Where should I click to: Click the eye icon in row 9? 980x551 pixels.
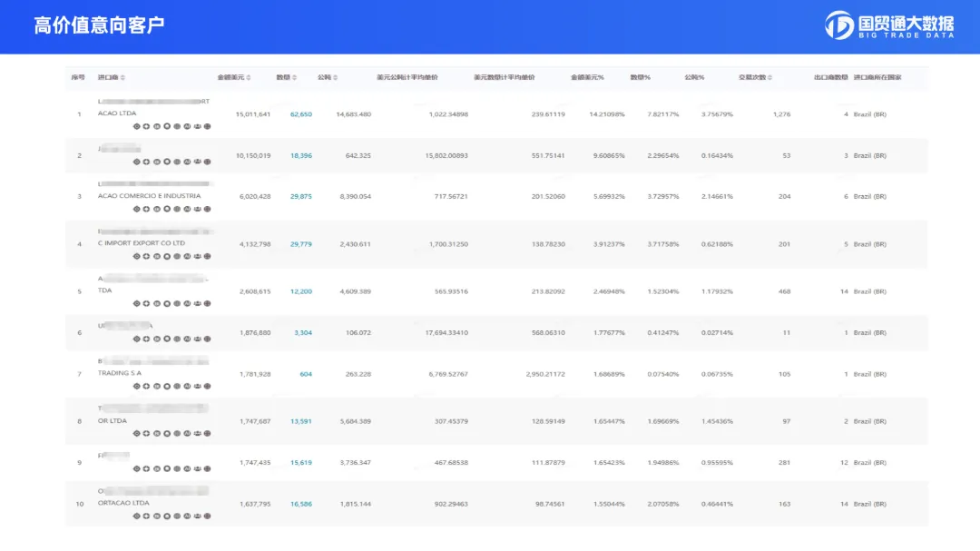point(136,468)
